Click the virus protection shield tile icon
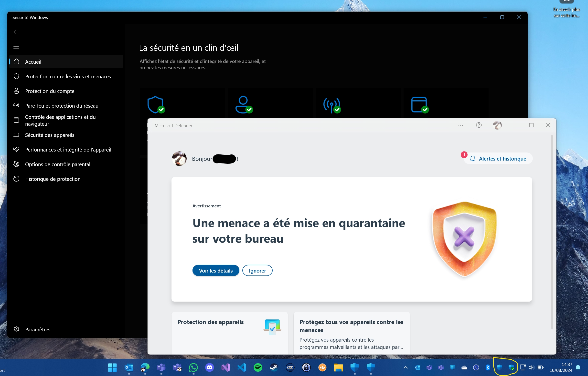588x376 pixels. (155, 105)
